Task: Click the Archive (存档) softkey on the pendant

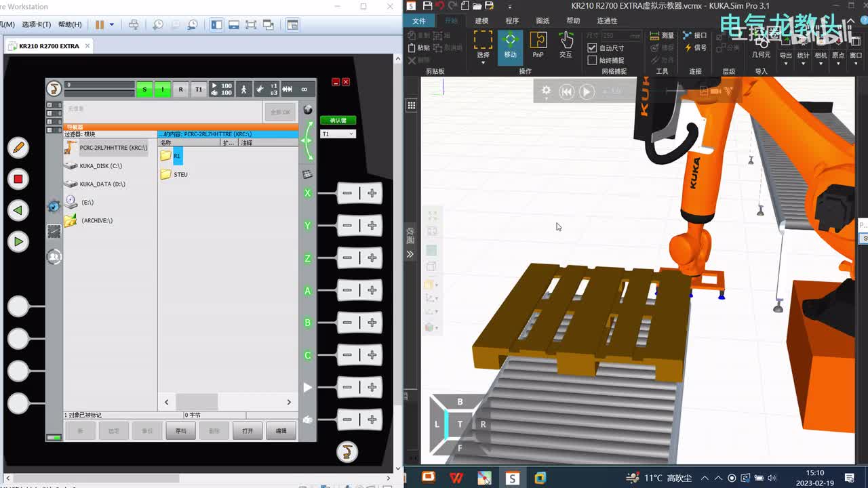Action: [x=181, y=430]
